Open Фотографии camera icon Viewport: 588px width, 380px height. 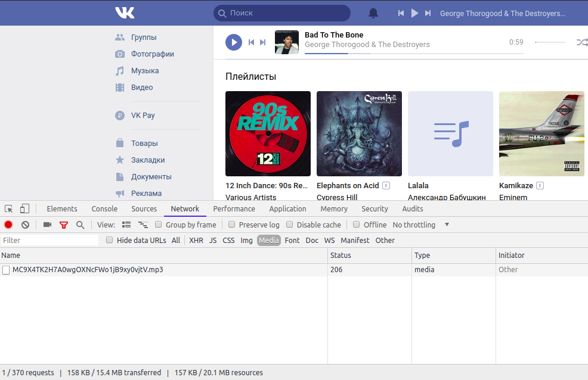(x=120, y=54)
